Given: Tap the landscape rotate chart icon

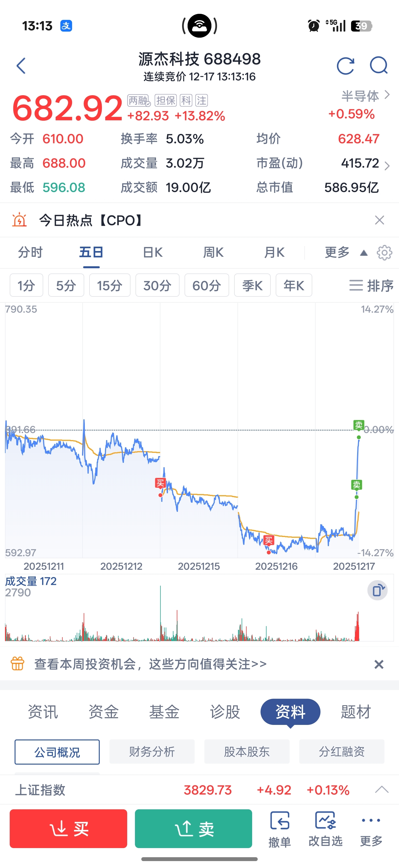Looking at the screenshot, I should click(377, 590).
